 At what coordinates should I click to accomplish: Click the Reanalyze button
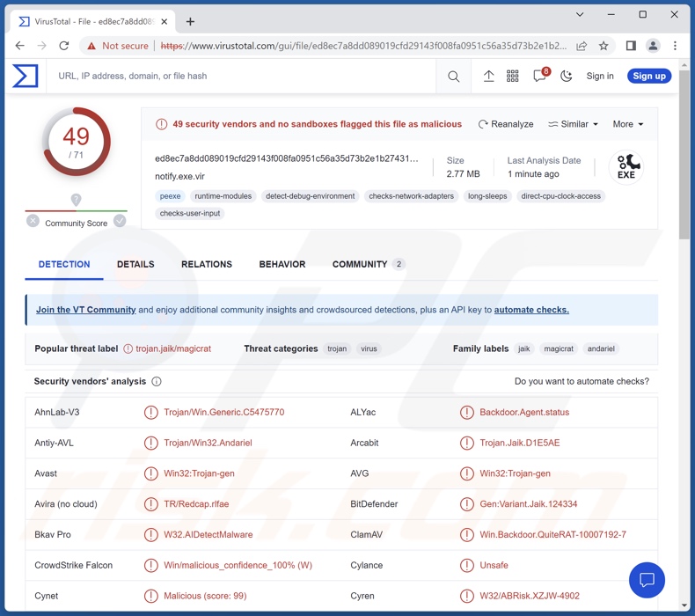(506, 124)
